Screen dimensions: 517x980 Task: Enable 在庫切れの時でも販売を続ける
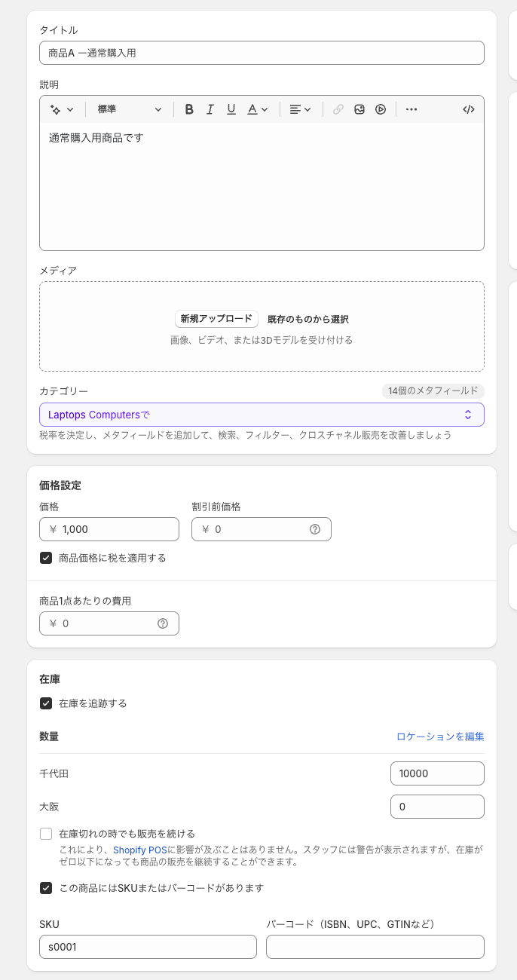(46, 834)
